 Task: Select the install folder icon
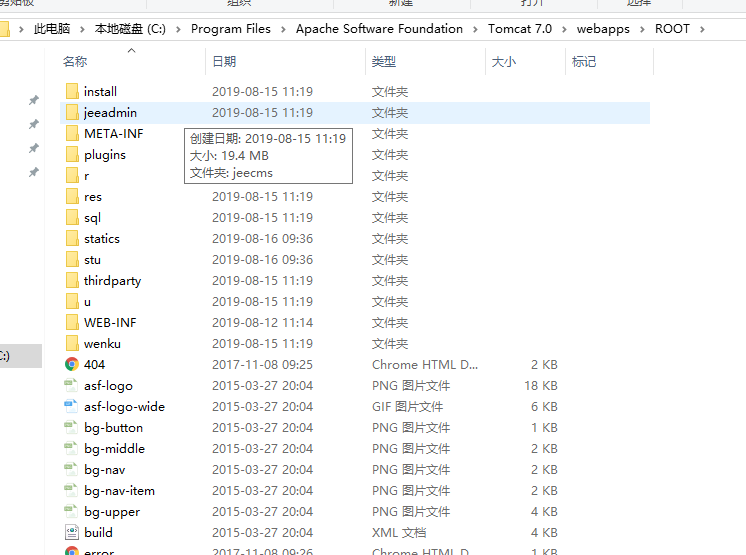click(x=72, y=91)
